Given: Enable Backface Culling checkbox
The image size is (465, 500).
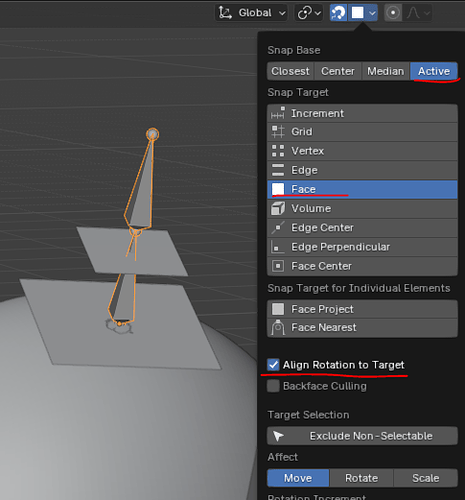Looking at the screenshot, I should coord(273,386).
